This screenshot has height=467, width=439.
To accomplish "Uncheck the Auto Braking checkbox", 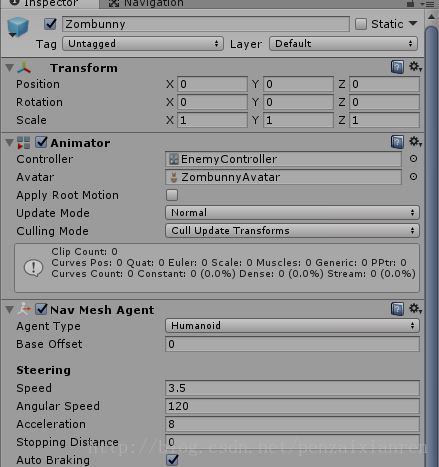I will tap(172, 460).
